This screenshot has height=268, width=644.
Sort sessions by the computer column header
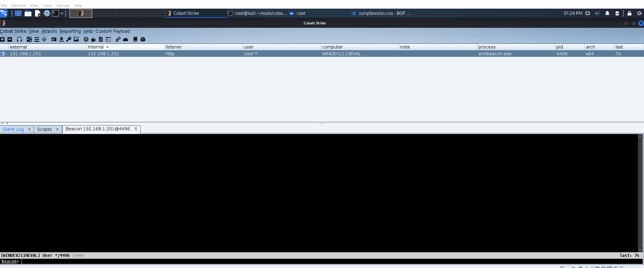(x=360, y=47)
